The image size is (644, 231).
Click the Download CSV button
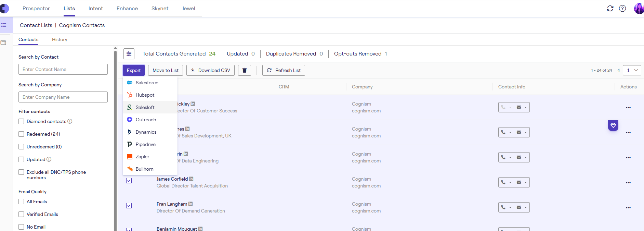[210, 70]
